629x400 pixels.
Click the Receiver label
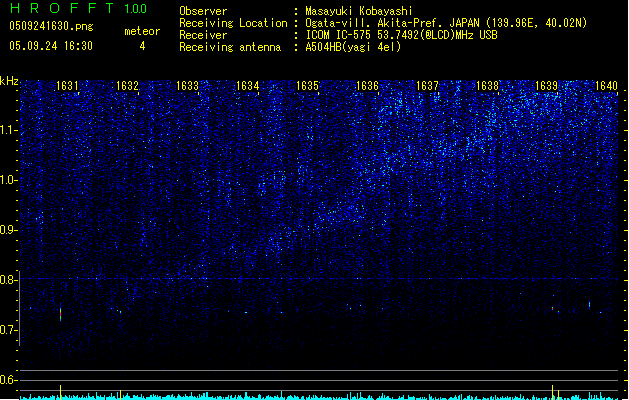pyautogui.click(x=203, y=35)
